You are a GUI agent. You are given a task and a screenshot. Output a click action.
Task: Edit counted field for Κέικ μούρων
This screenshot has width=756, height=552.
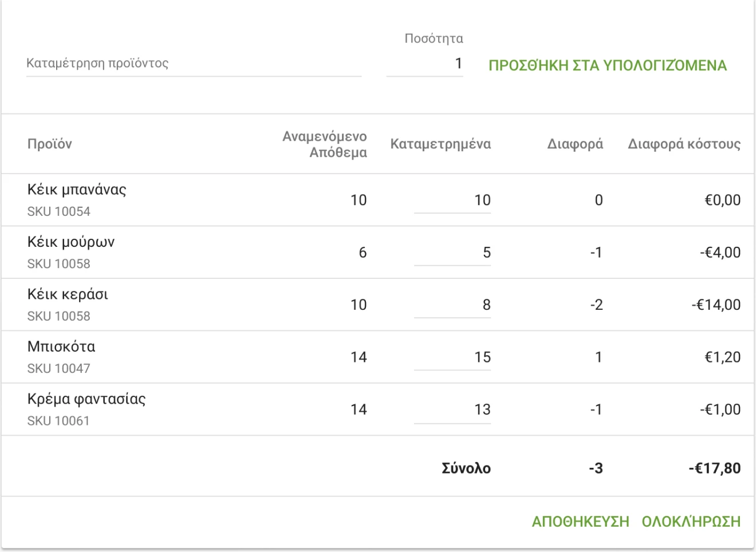(452, 253)
